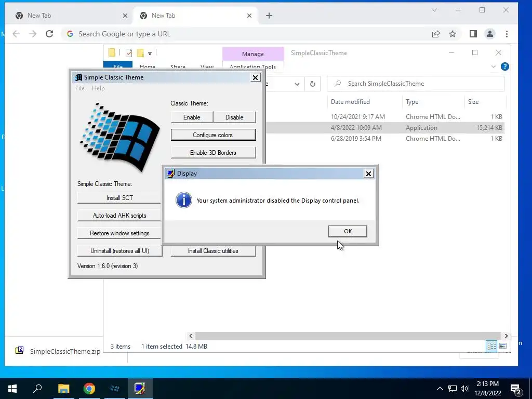Click new folder quick access icon
Screen dimensions: 532x399
(x=140, y=52)
